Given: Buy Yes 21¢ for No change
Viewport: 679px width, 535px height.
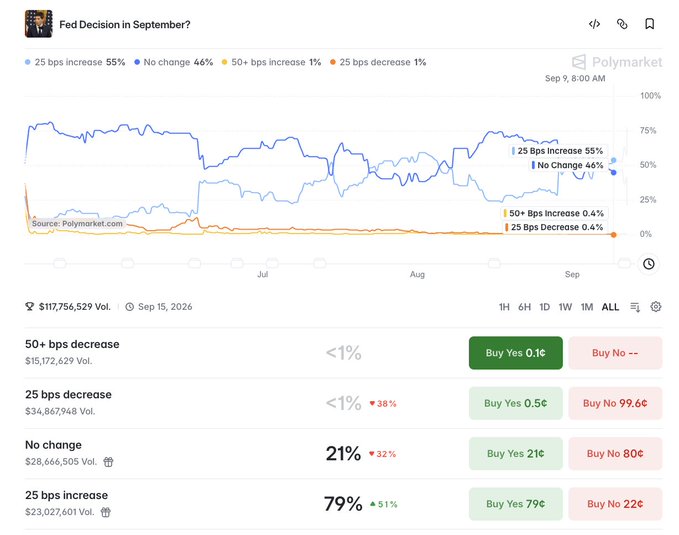Looking at the screenshot, I should coord(516,454).
